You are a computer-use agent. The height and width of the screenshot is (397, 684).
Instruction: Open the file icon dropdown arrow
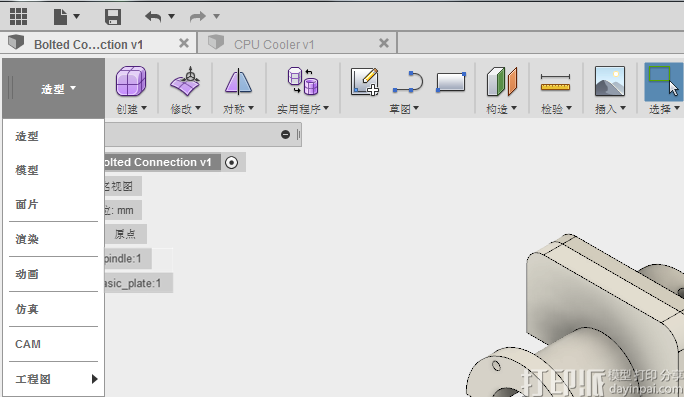[x=77, y=17]
